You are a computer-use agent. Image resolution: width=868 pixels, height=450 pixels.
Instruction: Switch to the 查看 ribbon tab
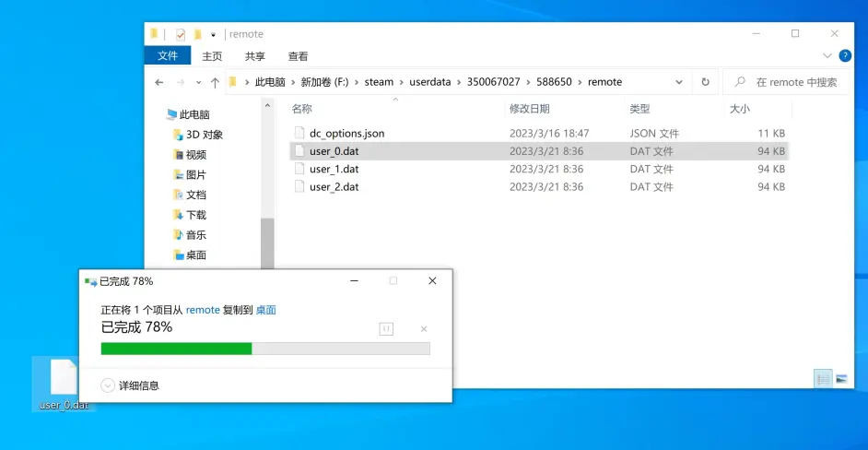(x=298, y=56)
